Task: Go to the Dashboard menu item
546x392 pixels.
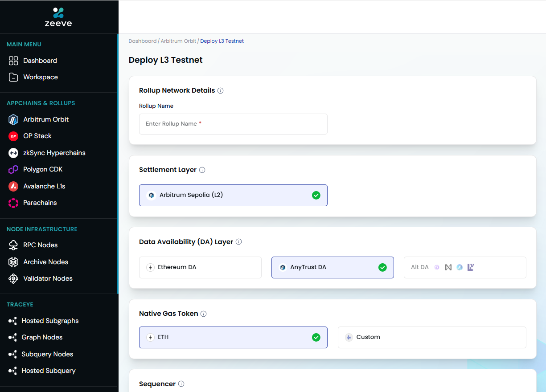Action: click(40, 61)
